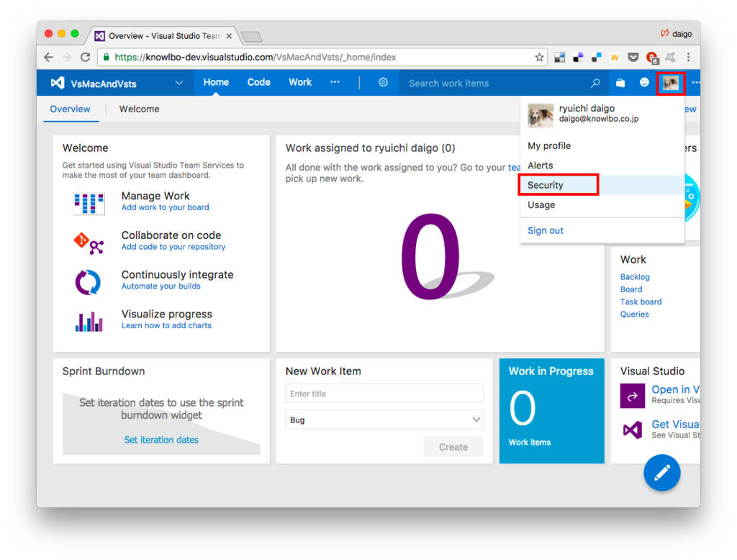Click the Continuously integrate cycle icon
This screenshot has width=737, height=560.
click(x=88, y=282)
